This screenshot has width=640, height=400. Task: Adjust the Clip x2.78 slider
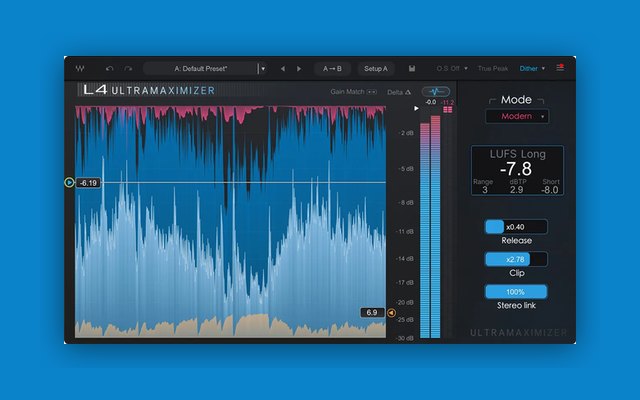[516, 259]
